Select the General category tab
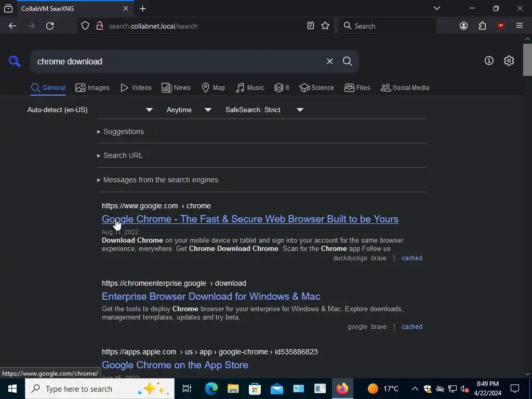 pyautogui.click(x=48, y=87)
